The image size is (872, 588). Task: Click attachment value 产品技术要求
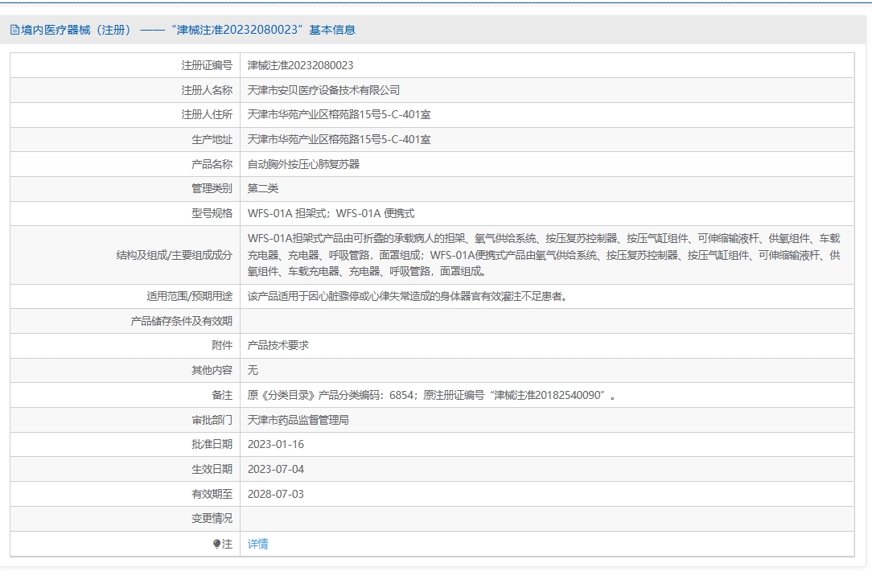278,345
